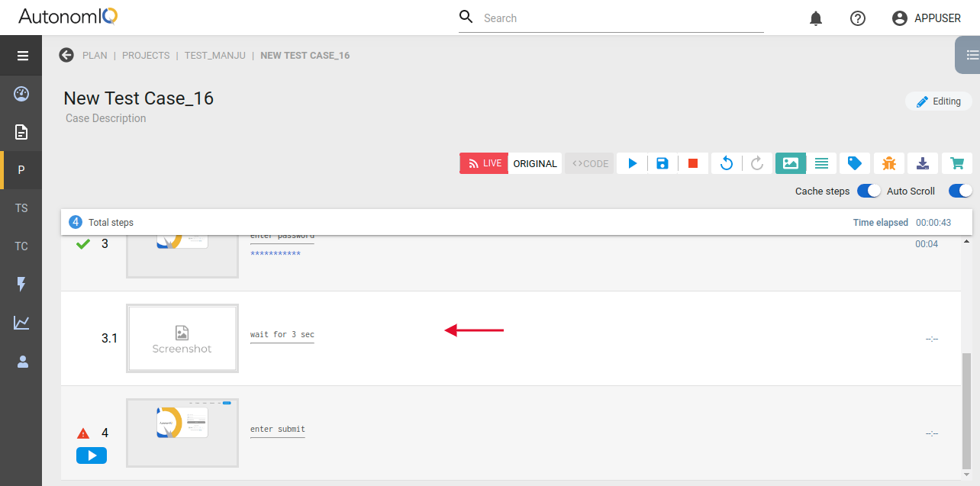The width and height of the screenshot is (980, 486).
Task: Open notifications bell icon
Action: tap(816, 18)
